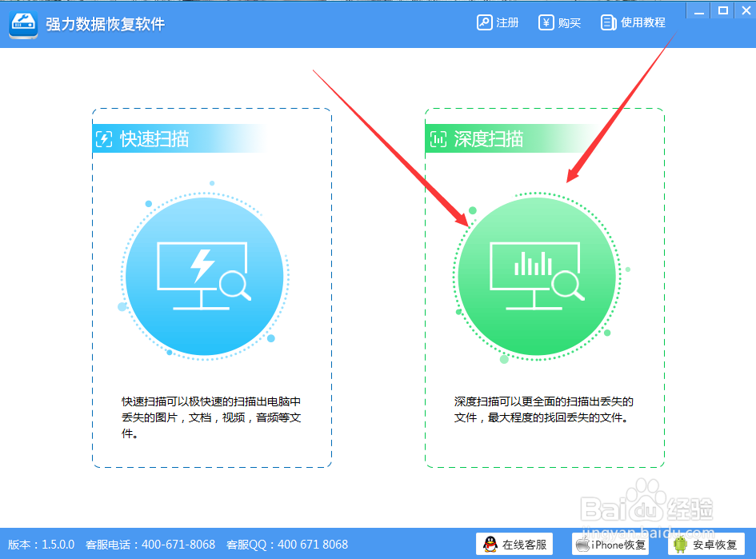Select the 快速扫描 header label
The image size is (756, 559).
pos(154,139)
